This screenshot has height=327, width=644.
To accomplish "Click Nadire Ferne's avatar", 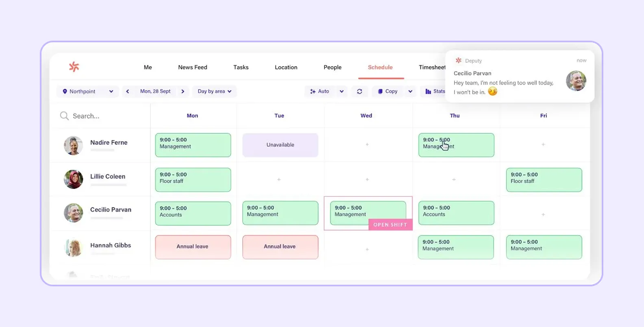I will 74,146.
